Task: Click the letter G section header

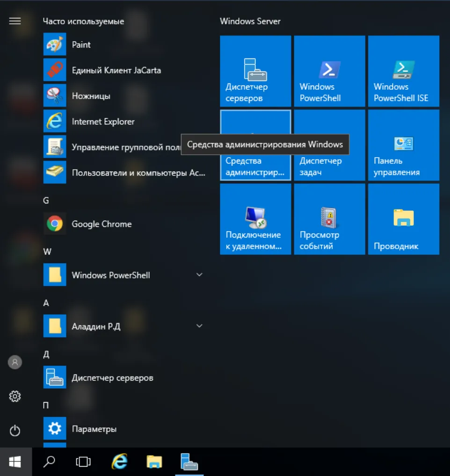Action: (46, 200)
